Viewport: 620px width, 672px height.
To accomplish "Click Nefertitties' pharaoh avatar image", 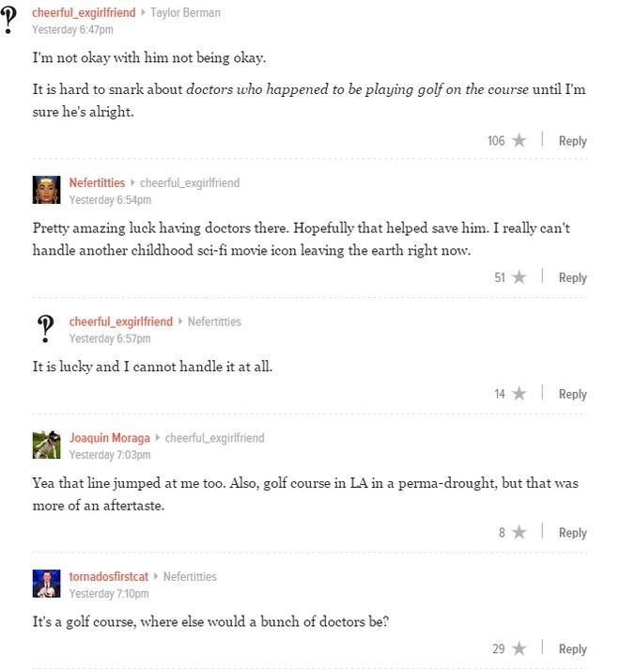I will [x=46, y=190].
